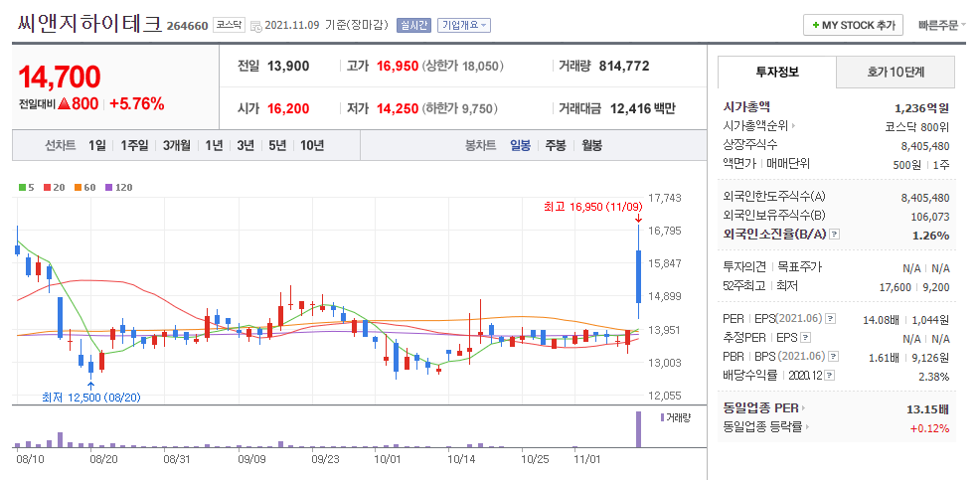Click the 전일 value 13,900
Viewport: 980px width, 480px height.
point(288,66)
